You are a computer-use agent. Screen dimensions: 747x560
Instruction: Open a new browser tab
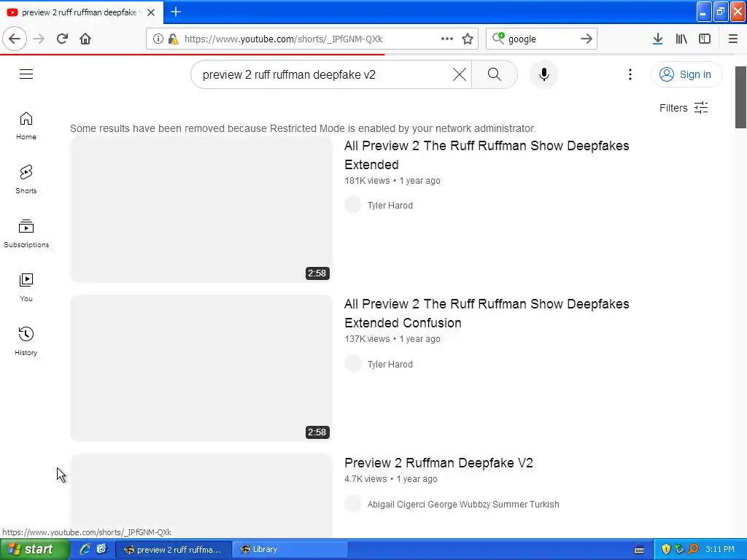(x=176, y=12)
